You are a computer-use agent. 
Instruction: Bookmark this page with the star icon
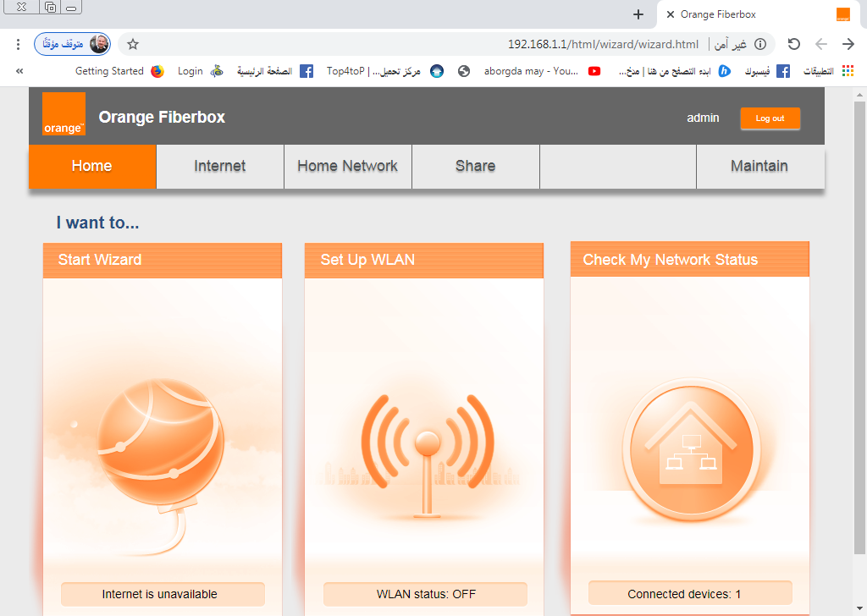[133, 44]
